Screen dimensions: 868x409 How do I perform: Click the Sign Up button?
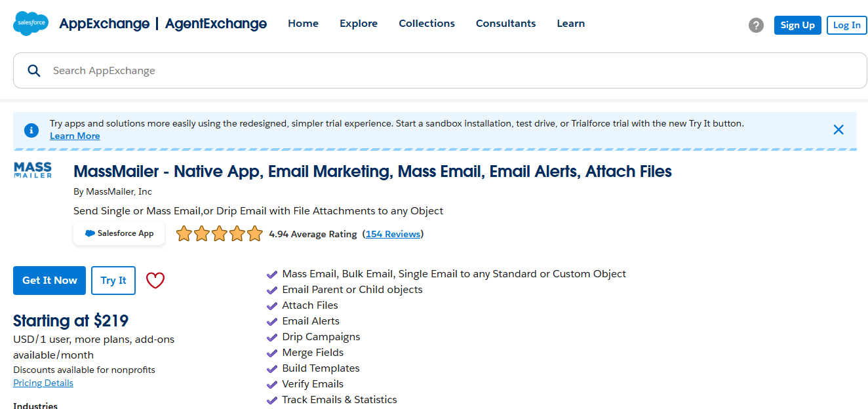[797, 25]
